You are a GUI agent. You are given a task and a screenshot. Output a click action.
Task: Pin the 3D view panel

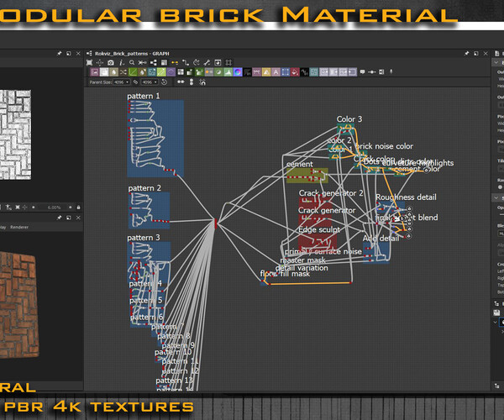(59, 218)
